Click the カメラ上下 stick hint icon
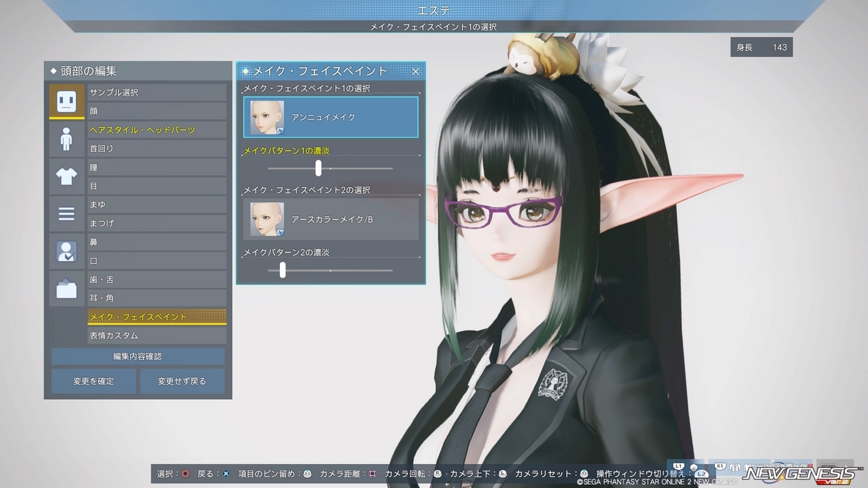Image resolution: width=868 pixels, height=488 pixels. point(502,474)
